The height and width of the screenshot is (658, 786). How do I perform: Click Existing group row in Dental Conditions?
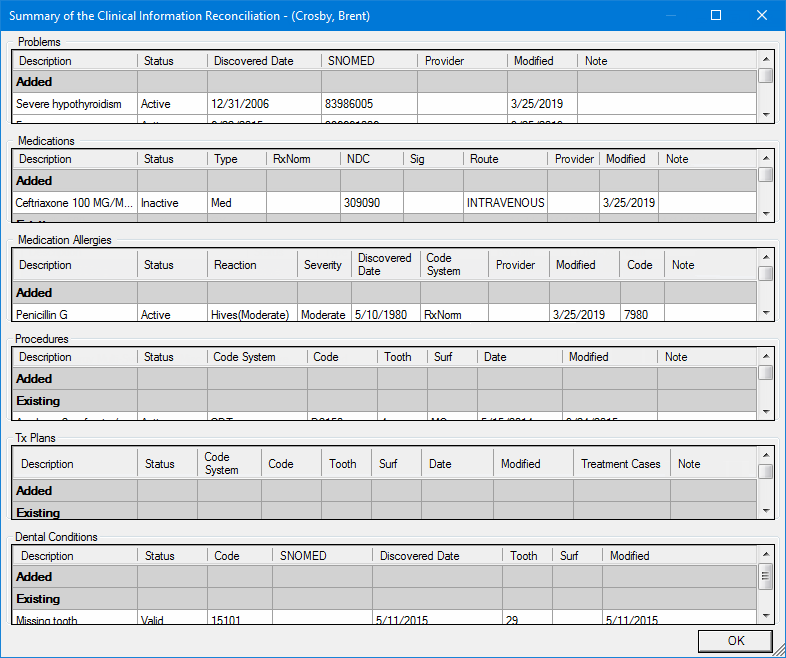384,598
